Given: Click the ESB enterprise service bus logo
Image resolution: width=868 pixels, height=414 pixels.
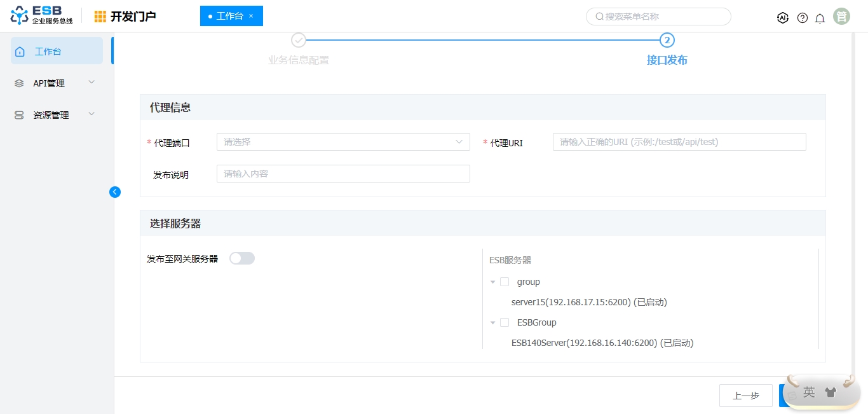Looking at the screenshot, I should [x=42, y=16].
